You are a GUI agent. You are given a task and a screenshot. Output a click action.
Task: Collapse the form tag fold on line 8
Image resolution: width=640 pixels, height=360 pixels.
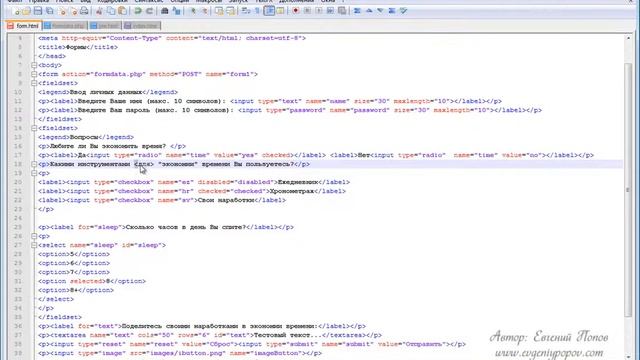pyautogui.click(x=34, y=74)
